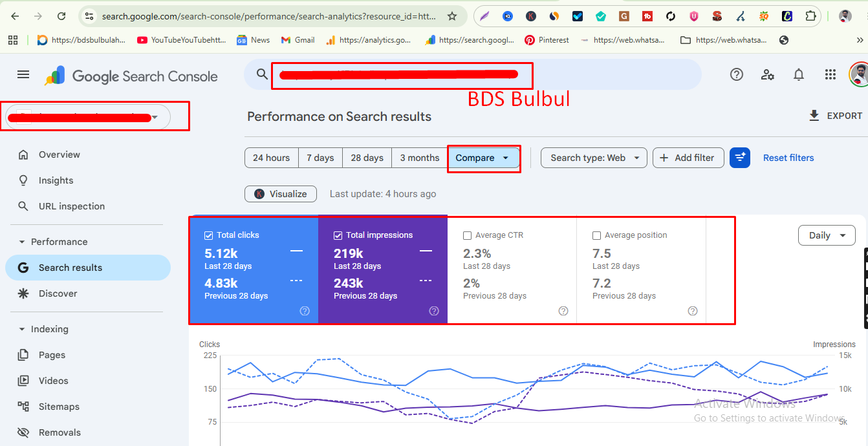868x446 pixels.
Task: Open the Help question mark icon
Action: click(736, 75)
